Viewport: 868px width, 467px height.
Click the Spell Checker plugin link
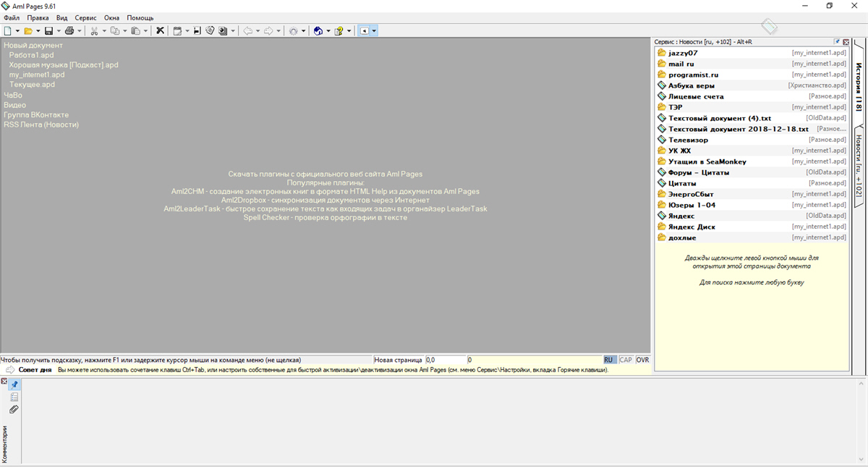325,217
